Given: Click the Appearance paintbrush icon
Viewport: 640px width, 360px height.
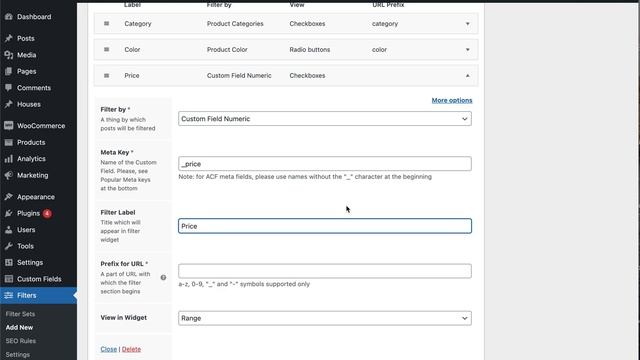Looking at the screenshot, I should click(x=9, y=197).
